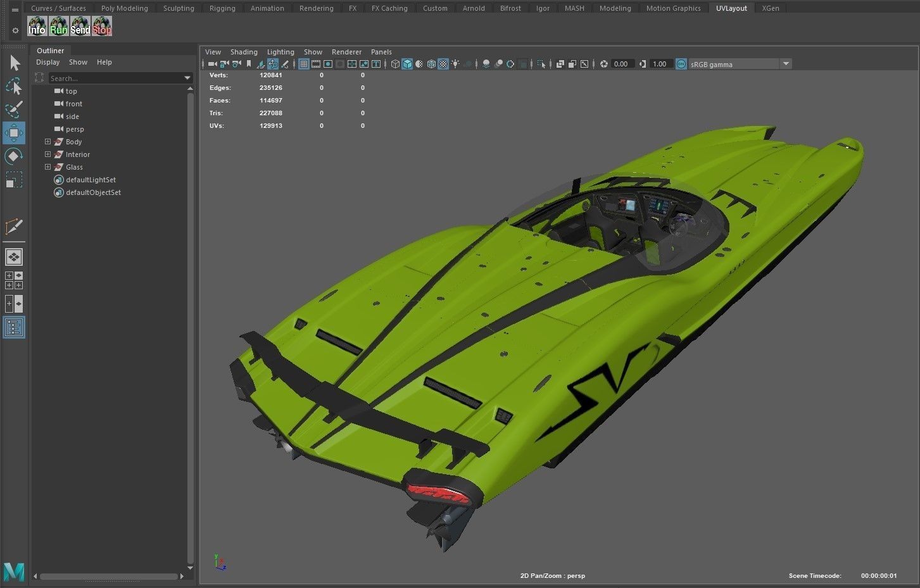The height and width of the screenshot is (588, 920).
Task: Pick the Scale tool
Action: (x=14, y=180)
